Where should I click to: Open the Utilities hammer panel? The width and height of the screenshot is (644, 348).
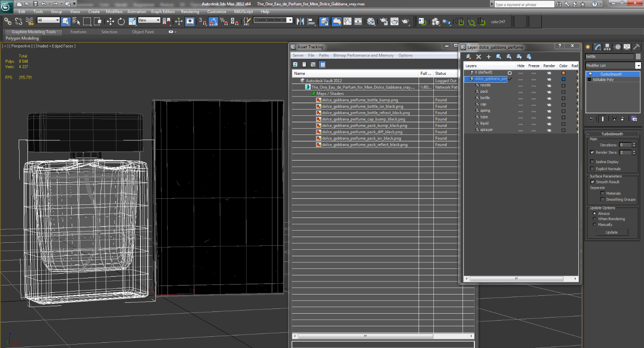click(x=636, y=47)
